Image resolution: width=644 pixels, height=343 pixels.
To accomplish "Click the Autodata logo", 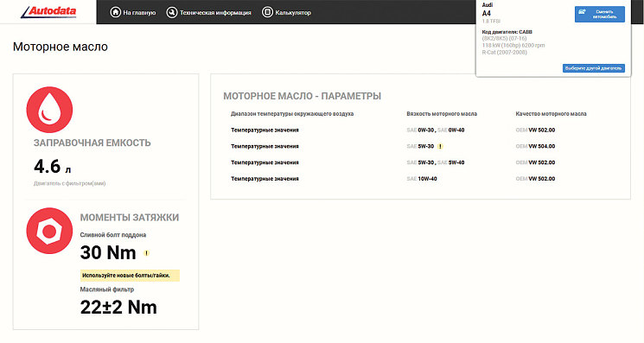I will coord(48,12).
